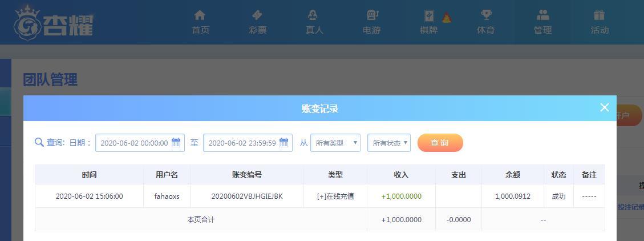Open the 电游 games nav item
Viewport: 644px width, 241px height.
(x=372, y=22)
